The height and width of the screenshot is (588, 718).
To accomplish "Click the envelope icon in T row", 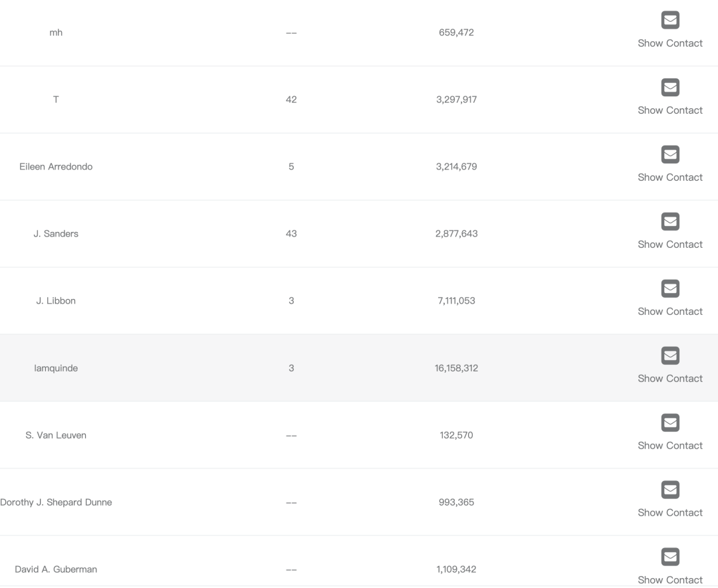I will (670, 88).
